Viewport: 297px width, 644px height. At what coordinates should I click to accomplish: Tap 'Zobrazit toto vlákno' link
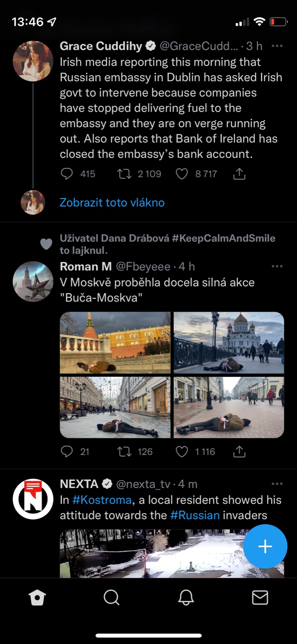tap(112, 202)
